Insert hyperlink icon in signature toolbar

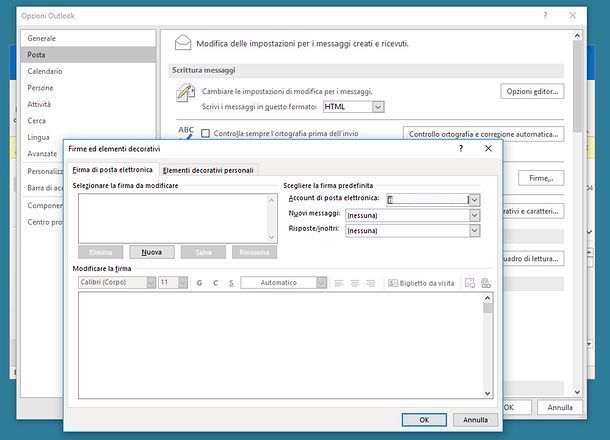pyautogui.click(x=486, y=283)
